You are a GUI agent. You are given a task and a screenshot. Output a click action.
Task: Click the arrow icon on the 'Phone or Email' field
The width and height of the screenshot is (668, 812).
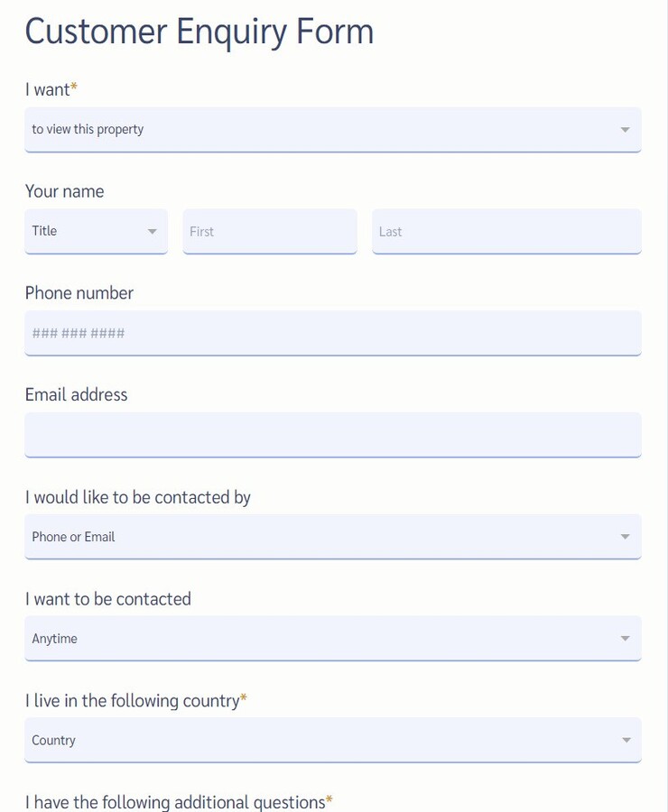626,536
